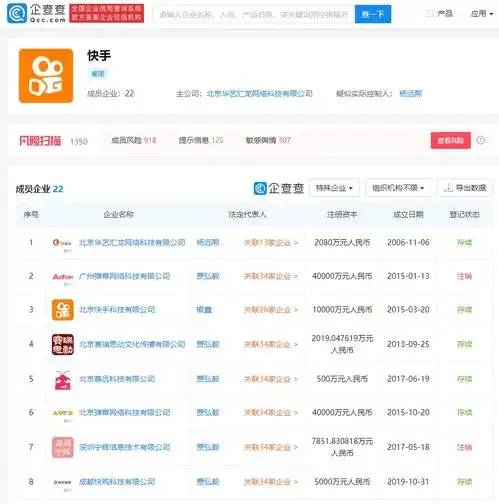Select the 5000万元人民币 capital cell

[342, 482]
